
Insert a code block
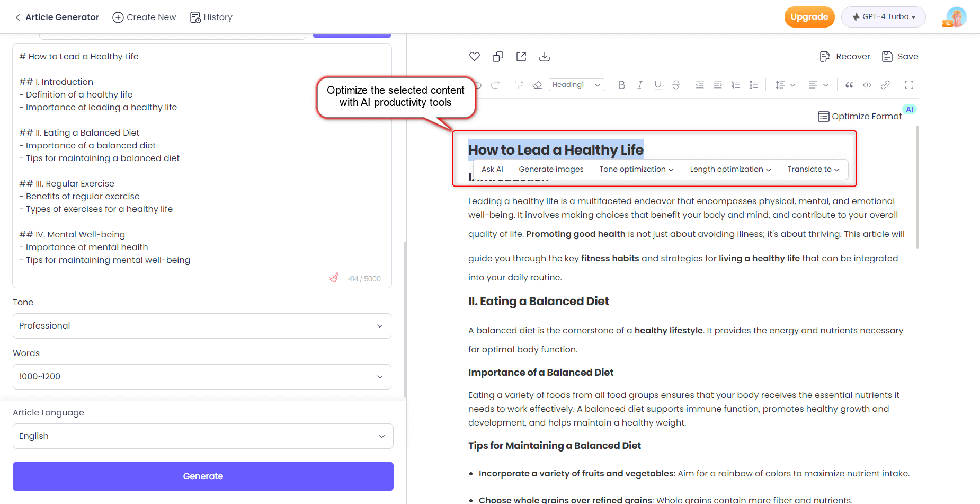point(867,85)
